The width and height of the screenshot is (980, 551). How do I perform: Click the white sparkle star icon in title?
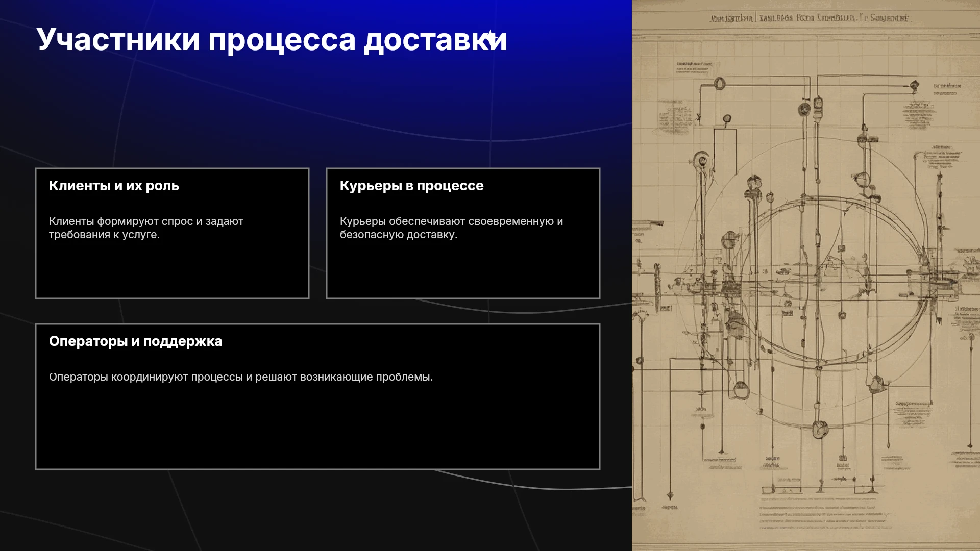(x=490, y=38)
